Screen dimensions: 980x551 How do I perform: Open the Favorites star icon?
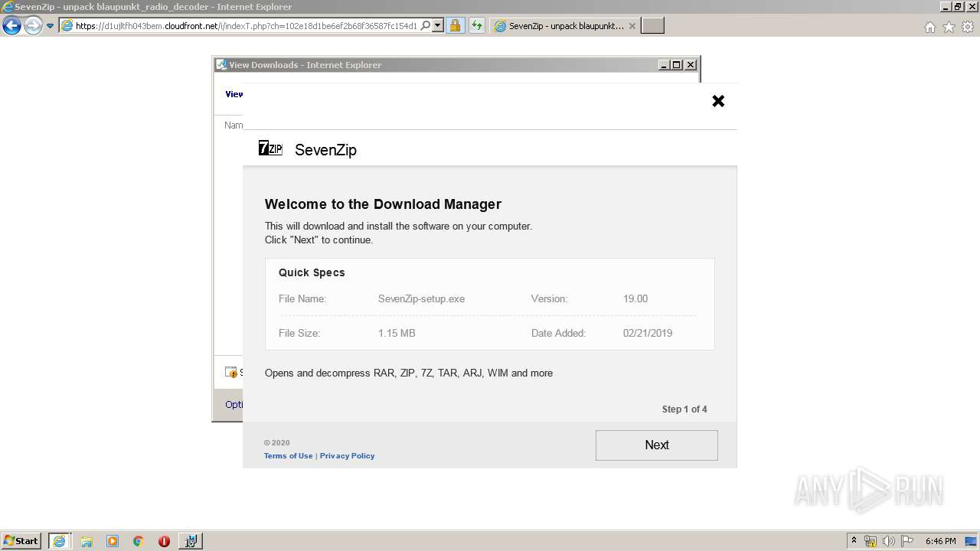(949, 27)
